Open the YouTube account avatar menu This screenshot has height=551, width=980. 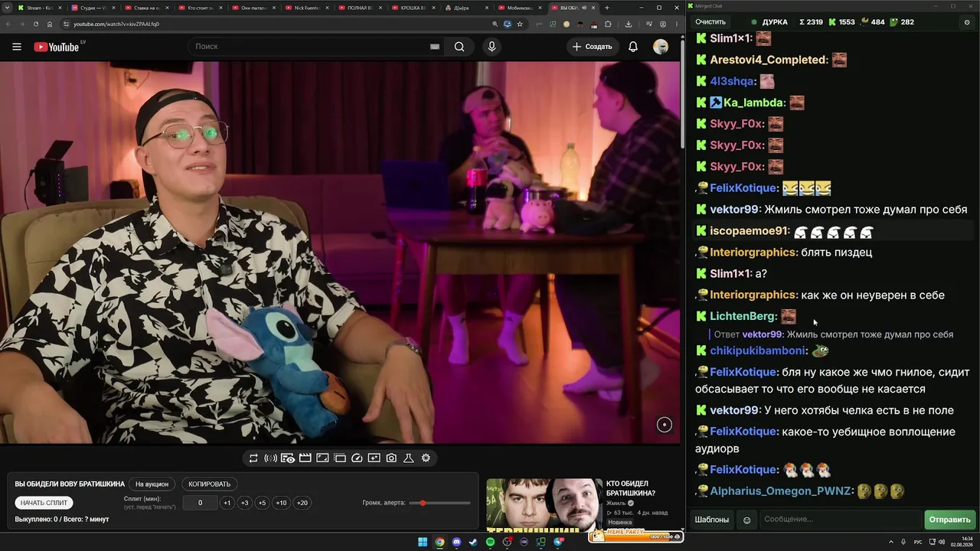[x=661, y=47]
